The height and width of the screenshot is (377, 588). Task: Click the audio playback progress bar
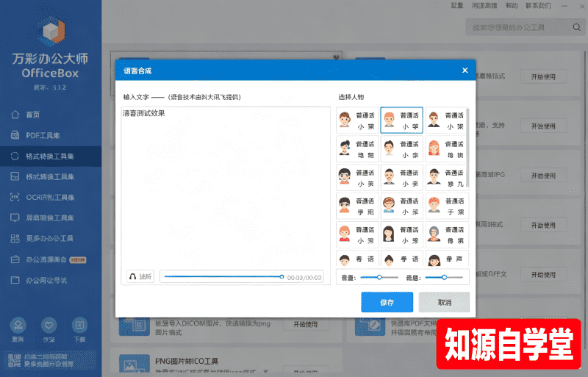point(224,277)
